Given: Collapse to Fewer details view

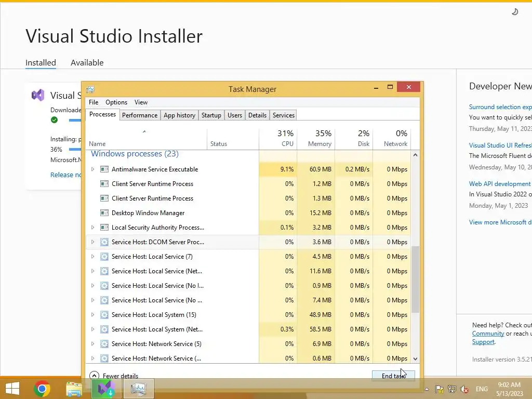Looking at the screenshot, I should click(x=114, y=376).
